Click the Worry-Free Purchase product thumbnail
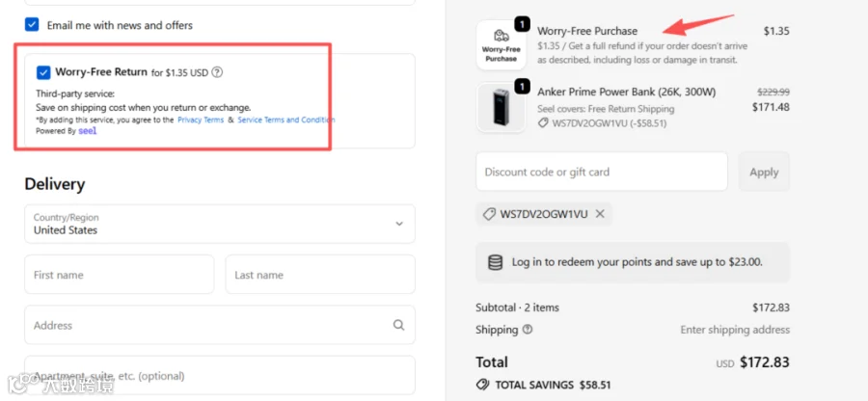Screen dimensions: 868x401 pyautogui.click(x=501, y=45)
